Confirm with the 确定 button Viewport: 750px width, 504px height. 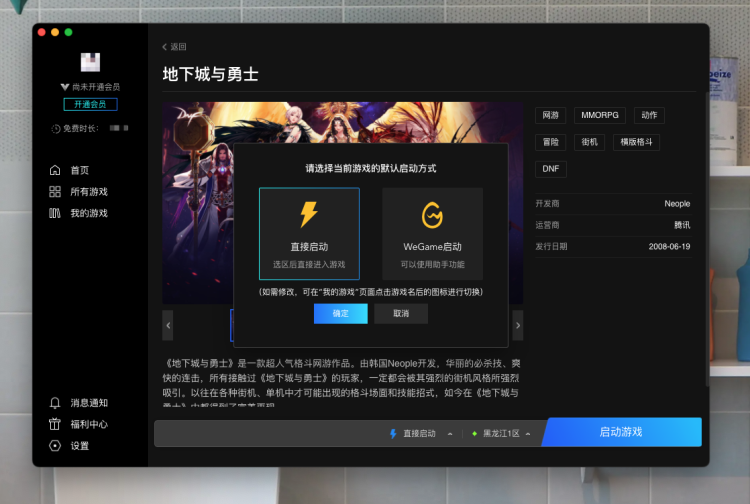point(341,314)
